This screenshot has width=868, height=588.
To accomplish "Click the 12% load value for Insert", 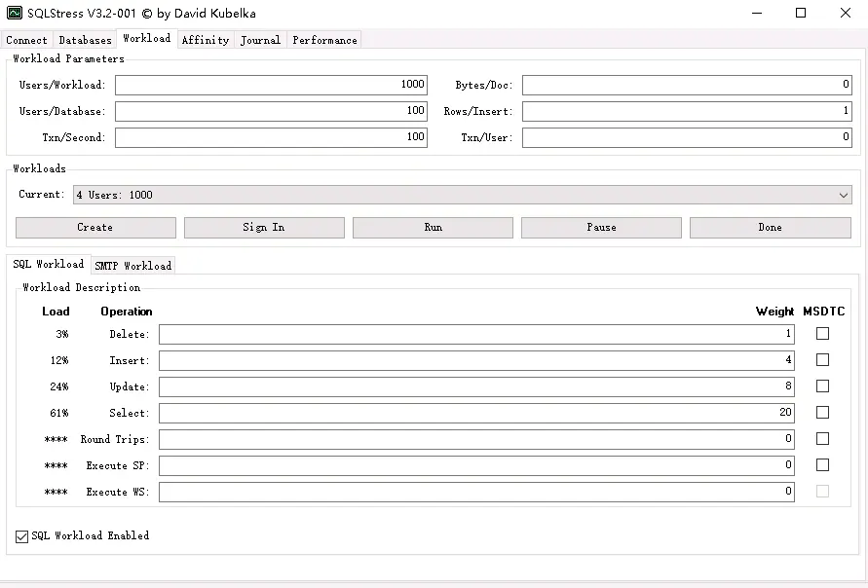I will pyautogui.click(x=59, y=360).
